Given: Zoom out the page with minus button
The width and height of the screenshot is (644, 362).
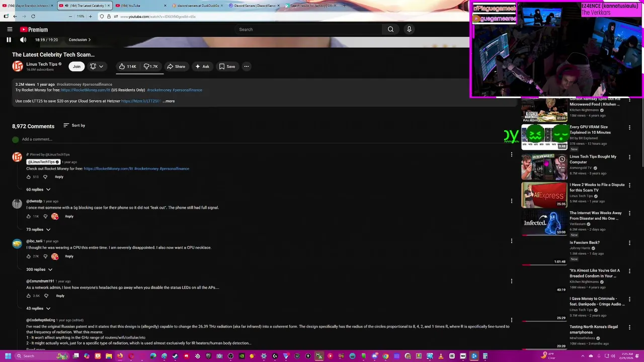Looking at the screenshot, I should coord(70,17).
